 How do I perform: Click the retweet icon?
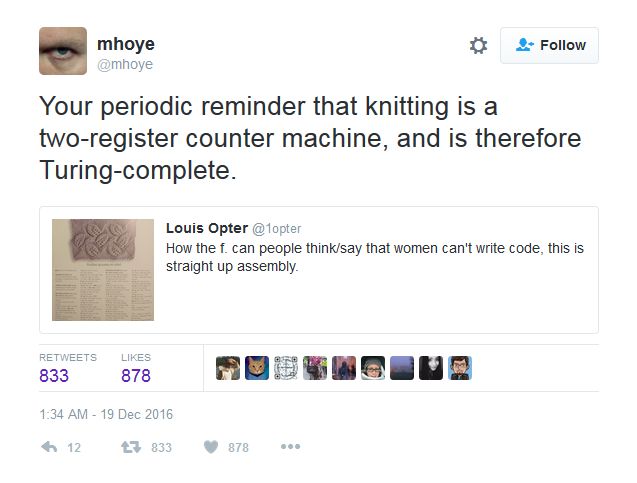pyautogui.click(x=131, y=447)
